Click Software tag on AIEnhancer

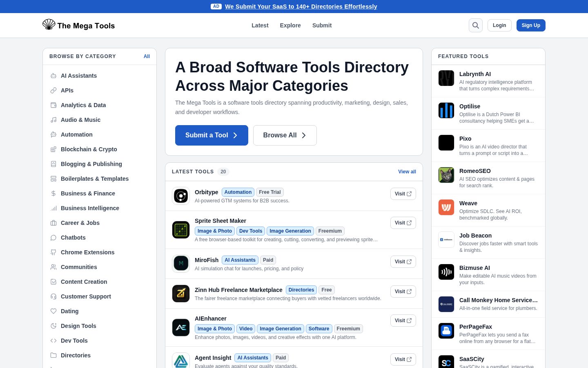pos(319,329)
